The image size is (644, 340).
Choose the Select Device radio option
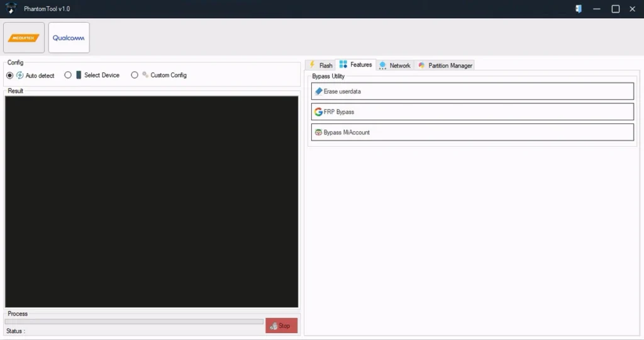point(68,76)
